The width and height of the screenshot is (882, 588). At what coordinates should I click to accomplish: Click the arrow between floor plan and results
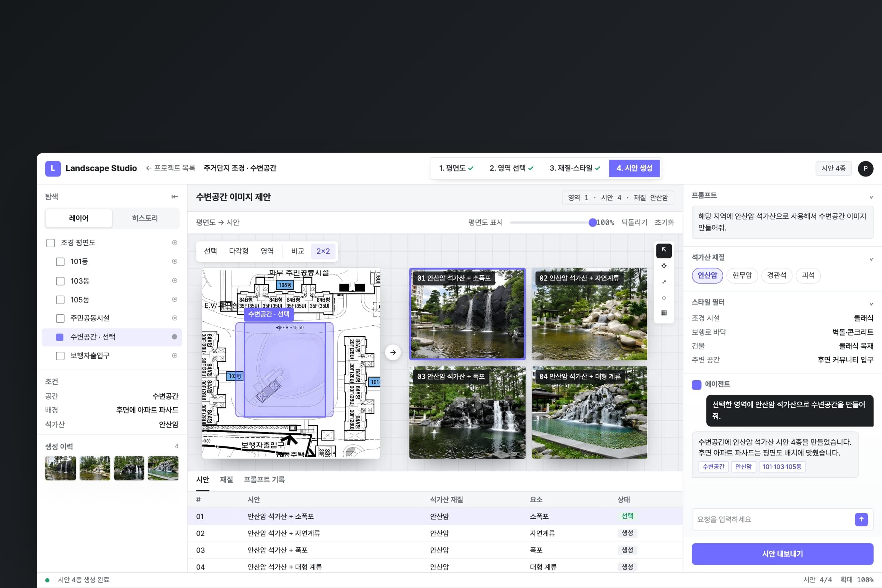393,352
